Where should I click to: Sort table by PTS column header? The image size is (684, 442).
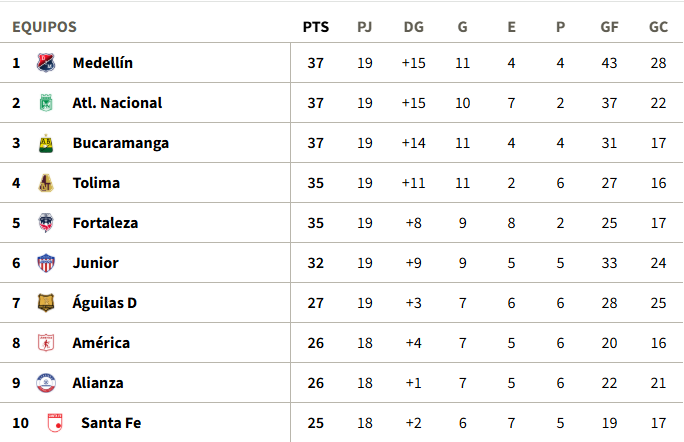315,27
